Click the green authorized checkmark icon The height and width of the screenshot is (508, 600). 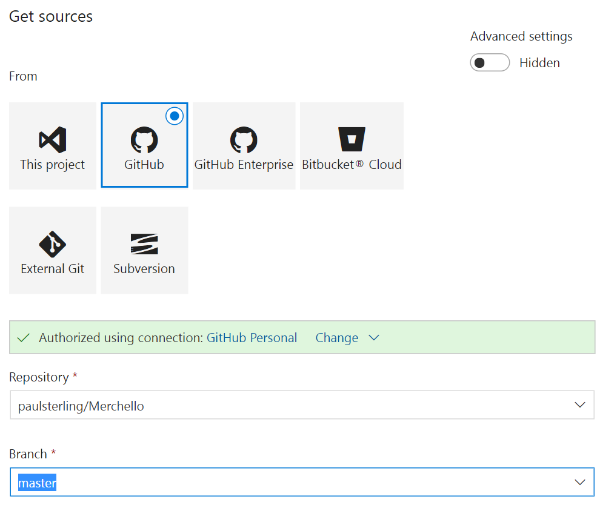pos(23,338)
